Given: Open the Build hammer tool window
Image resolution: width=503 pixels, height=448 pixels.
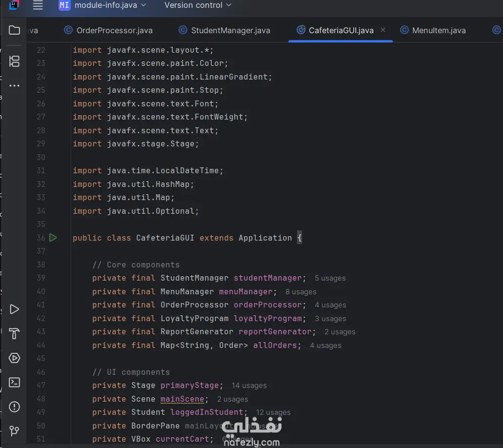Looking at the screenshot, I should click(x=14, y=334).
